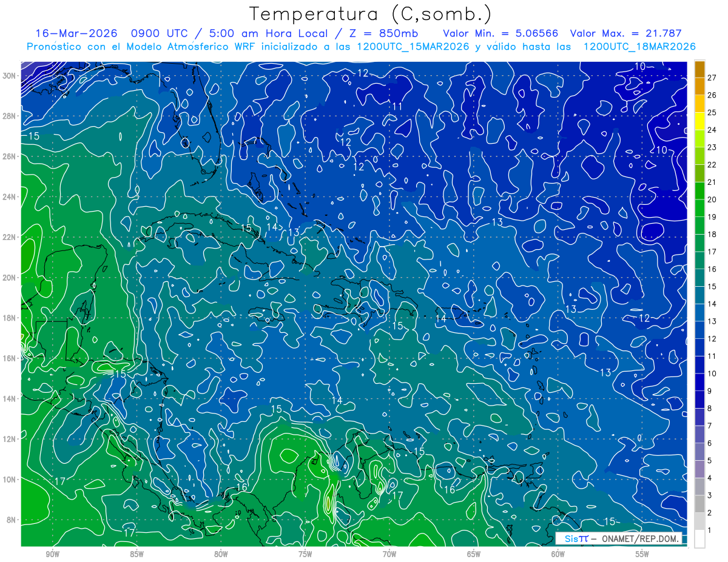The image size is (728, 562).
Task: Select the '26N' latitude axis label
Action: 9,156
